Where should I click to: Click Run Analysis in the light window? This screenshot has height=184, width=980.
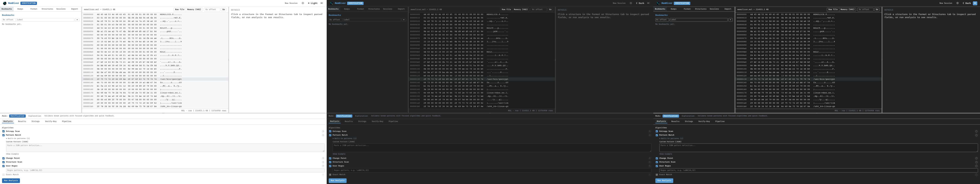[x=11, y=181]
